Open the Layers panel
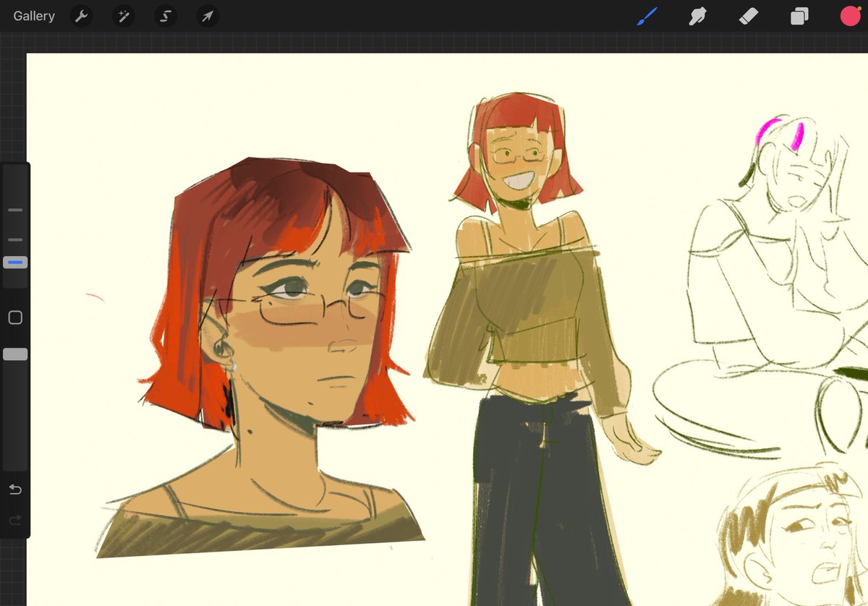Viewport: 868px width, 606px height. 799,16
